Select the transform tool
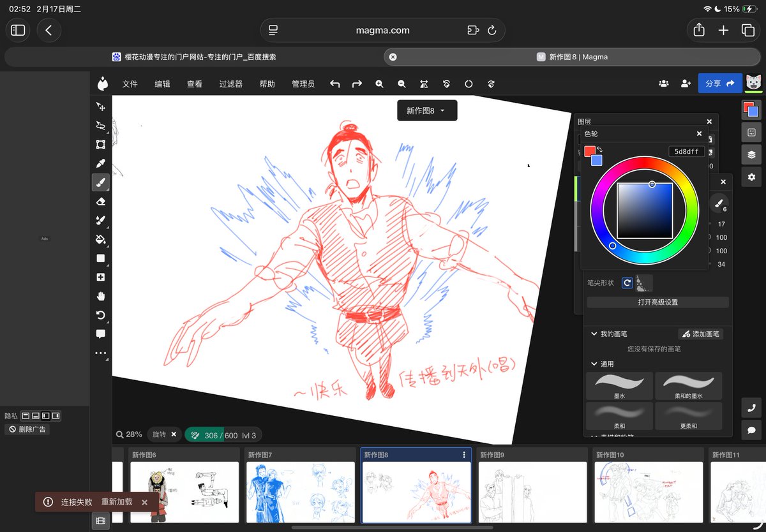The height and width of the screenshot is (532, 766). click(x=100, y=145)
